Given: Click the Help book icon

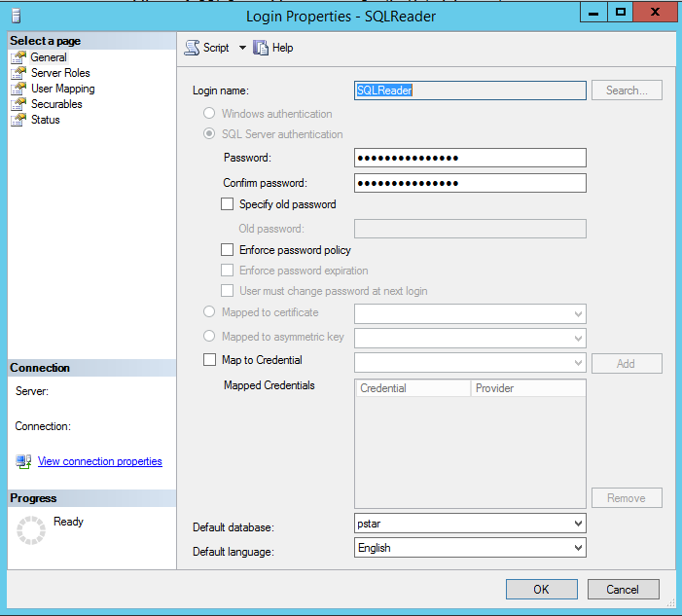Looking at the screenshot, I should (261, 48).
